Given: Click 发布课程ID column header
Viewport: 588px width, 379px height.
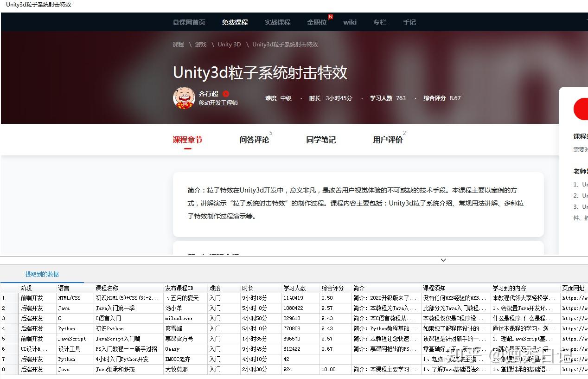Looking at the screenshot, I should point(185,288).
